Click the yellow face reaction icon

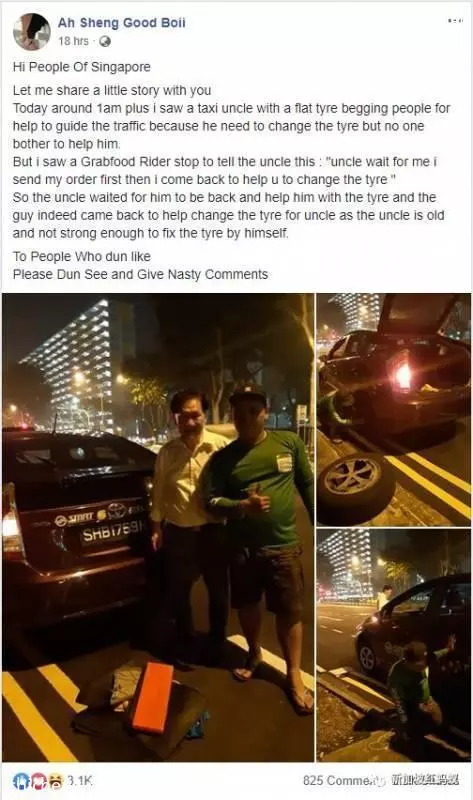coord(55,781)
